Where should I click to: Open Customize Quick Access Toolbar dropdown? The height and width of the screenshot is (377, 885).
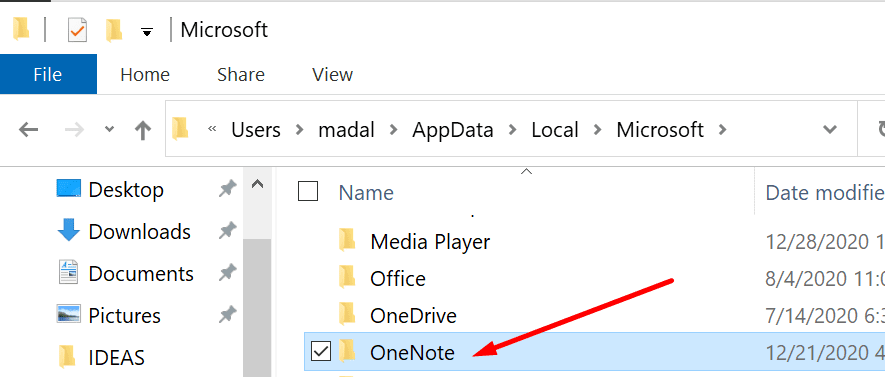click(x=147, y=33)
